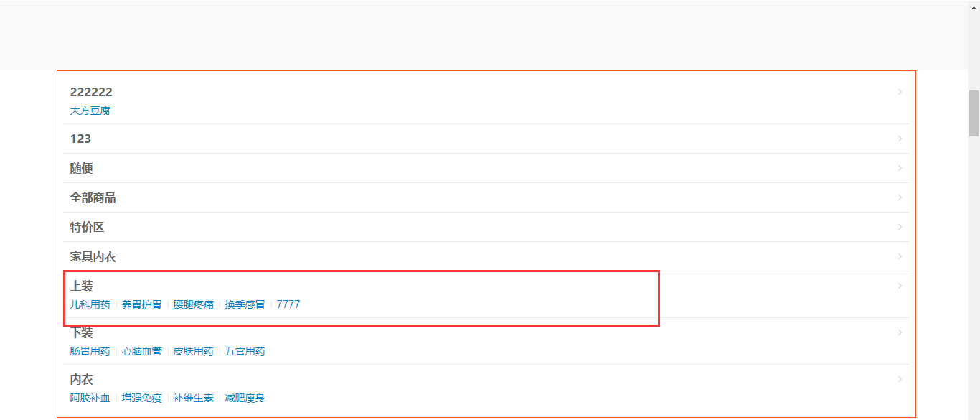The height and width of the screenshot is (420, 980).
Task: Click the chevron arrow for 123 row
Action: pos(900,139)
